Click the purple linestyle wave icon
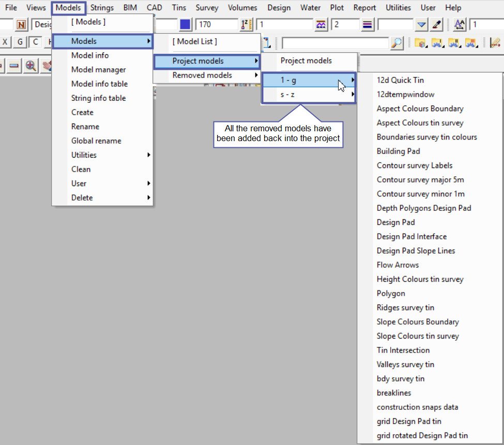 [321, 24]
